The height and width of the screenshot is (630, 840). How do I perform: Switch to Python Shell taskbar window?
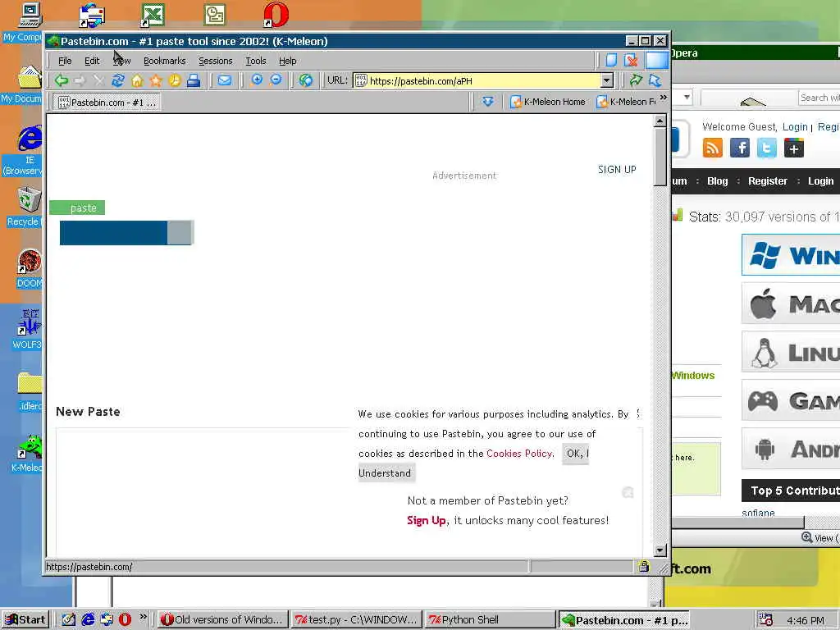pyautogui.click(x=491, y=620)
